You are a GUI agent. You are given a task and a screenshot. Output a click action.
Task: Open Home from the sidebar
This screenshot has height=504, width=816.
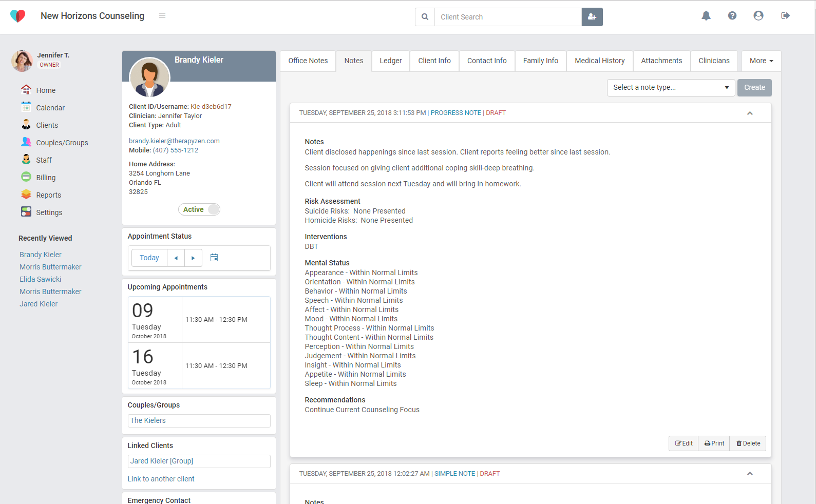pos(39,90)
